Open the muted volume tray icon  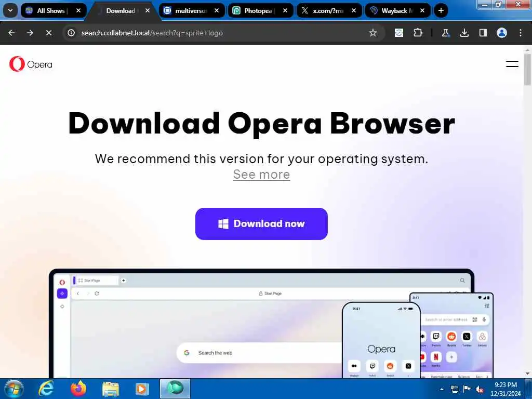480,389
